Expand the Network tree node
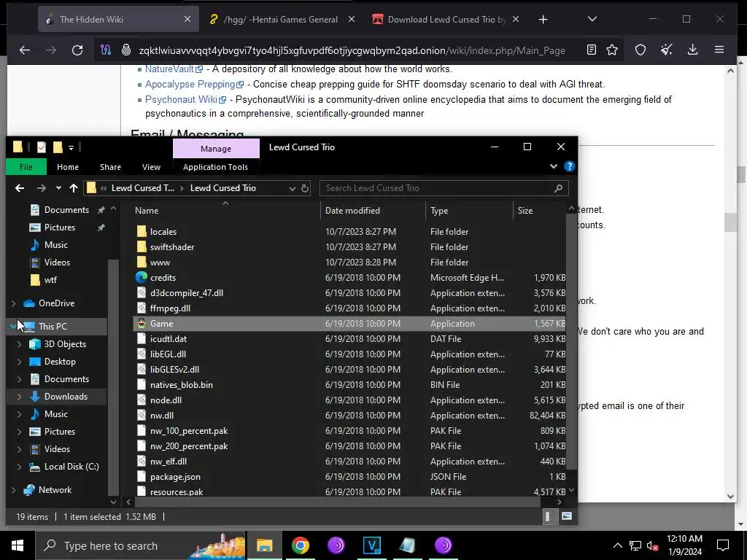 coord(13,489)
